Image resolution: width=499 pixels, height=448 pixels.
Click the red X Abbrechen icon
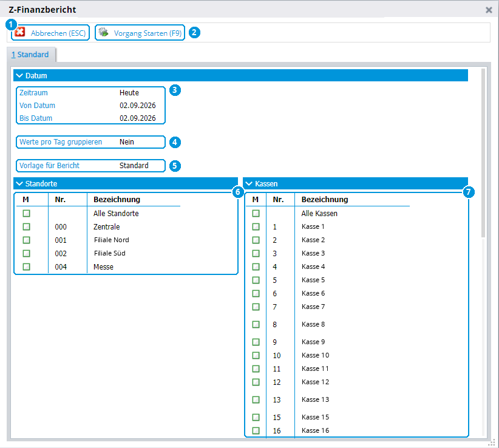point(20,32)
